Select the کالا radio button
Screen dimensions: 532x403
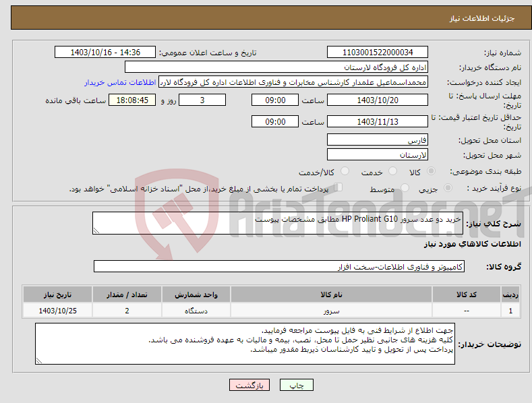coord(432,171)
